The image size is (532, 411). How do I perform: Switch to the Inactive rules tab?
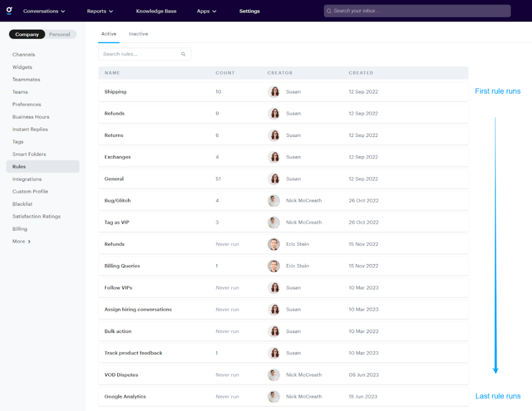(138, 33)
